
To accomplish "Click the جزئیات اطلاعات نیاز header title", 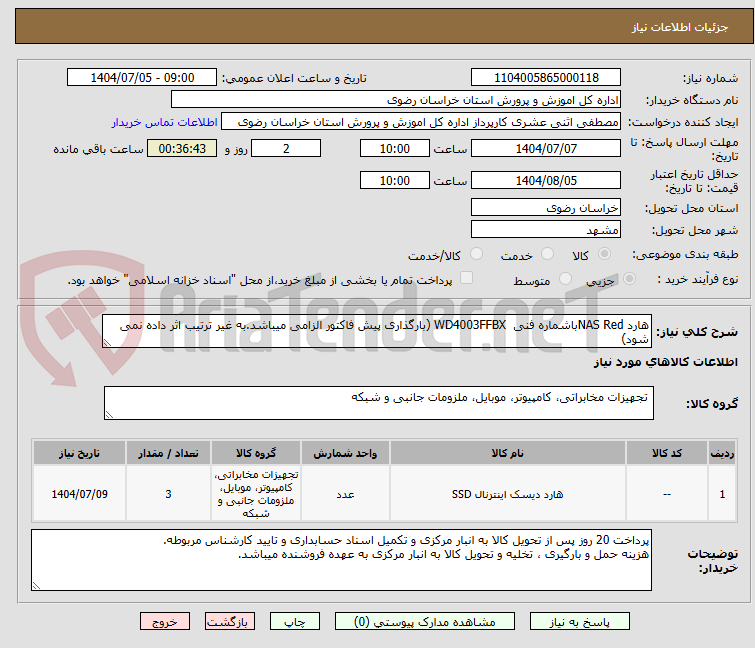I will (679, 27).
